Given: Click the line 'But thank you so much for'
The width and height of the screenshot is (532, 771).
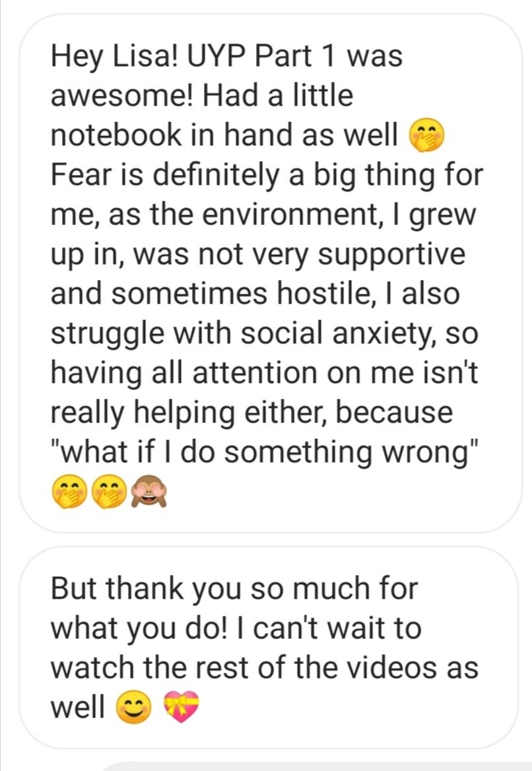Looking at the screenshot, I should (x=234, y=587).
